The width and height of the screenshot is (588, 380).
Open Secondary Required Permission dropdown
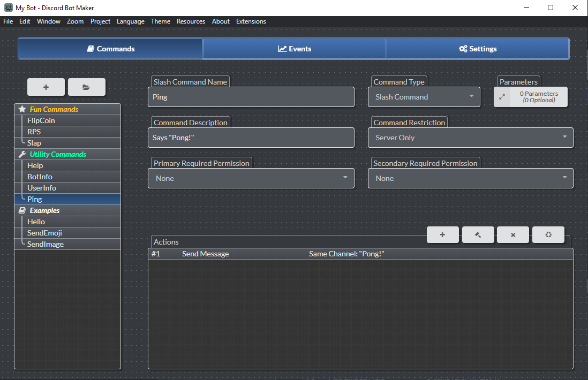tap(470, 178)
